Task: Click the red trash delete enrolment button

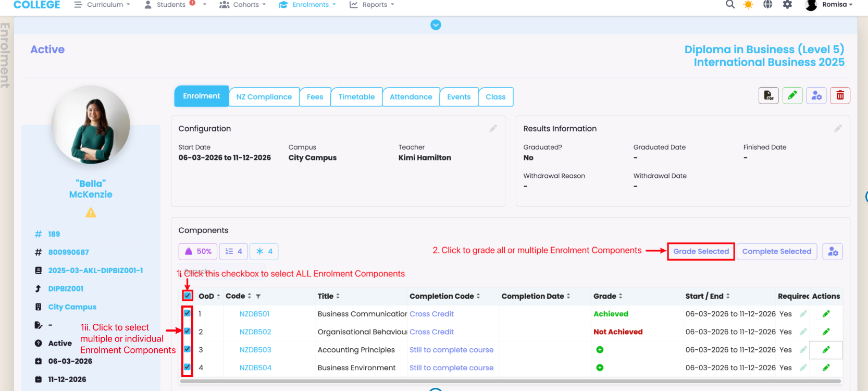Action: [x=840, y=95]
